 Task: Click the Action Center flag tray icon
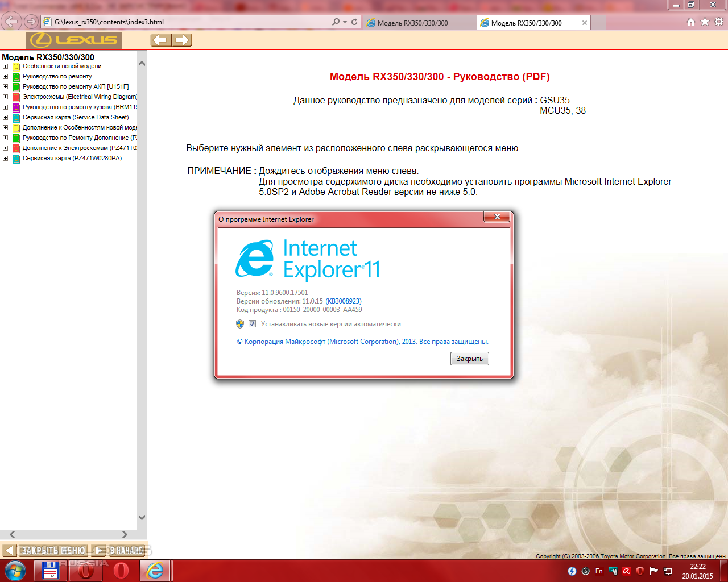point(653,571)
